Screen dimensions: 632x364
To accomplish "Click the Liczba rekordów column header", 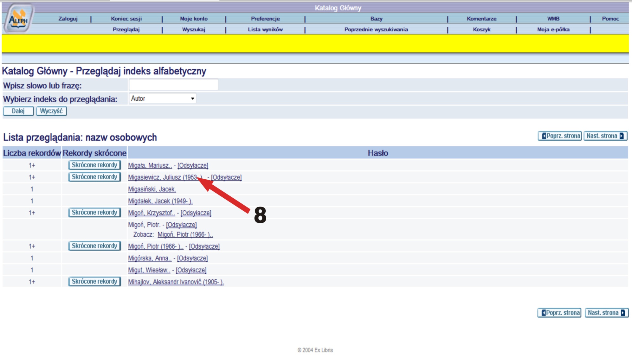I will pyautogui.click(x=32, y=153).
